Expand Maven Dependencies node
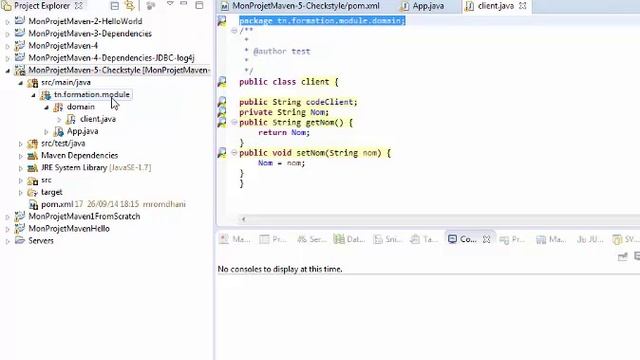Screen dimensions: 640x360 coord(20,156)
